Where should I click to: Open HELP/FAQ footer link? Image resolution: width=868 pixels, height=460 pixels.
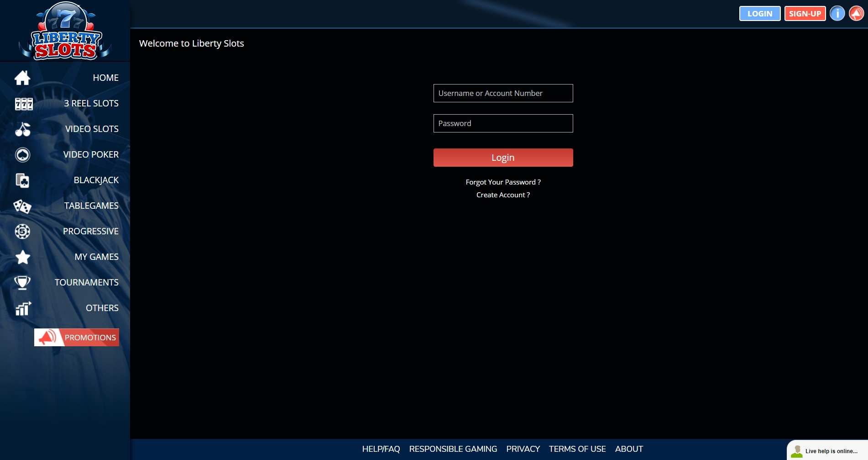[381, 449]
